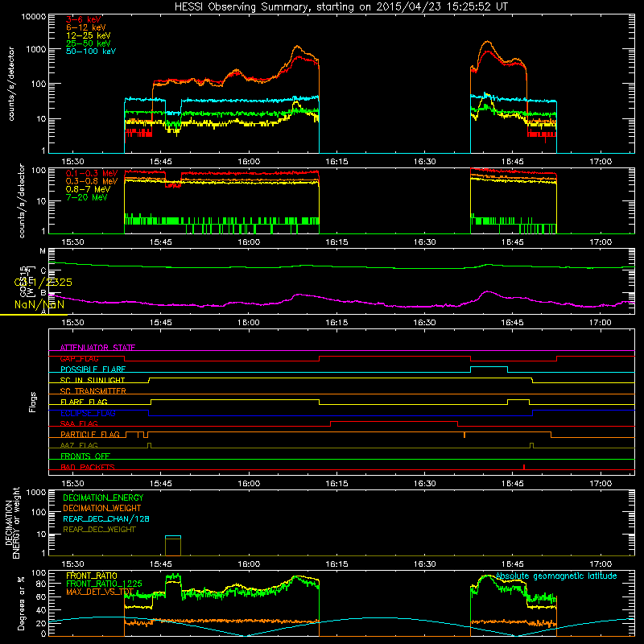Select the green 25-50 keV legend label

[x=89, y=43]
